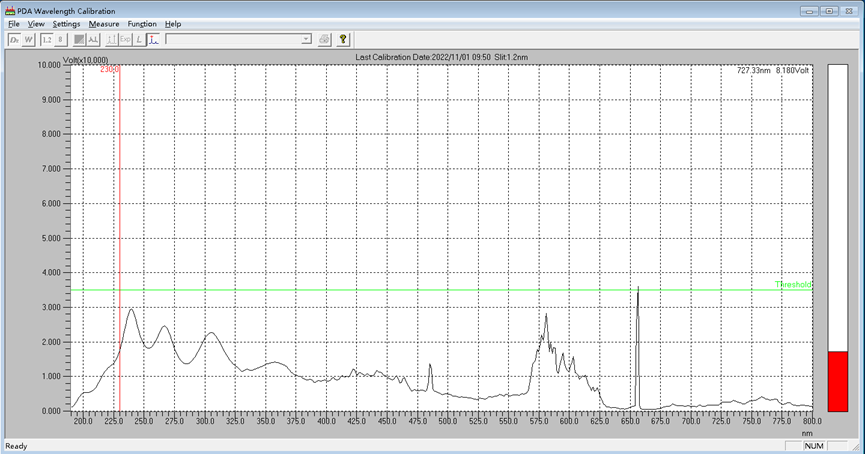Open the View menu
865x454 pixels.
36,23
